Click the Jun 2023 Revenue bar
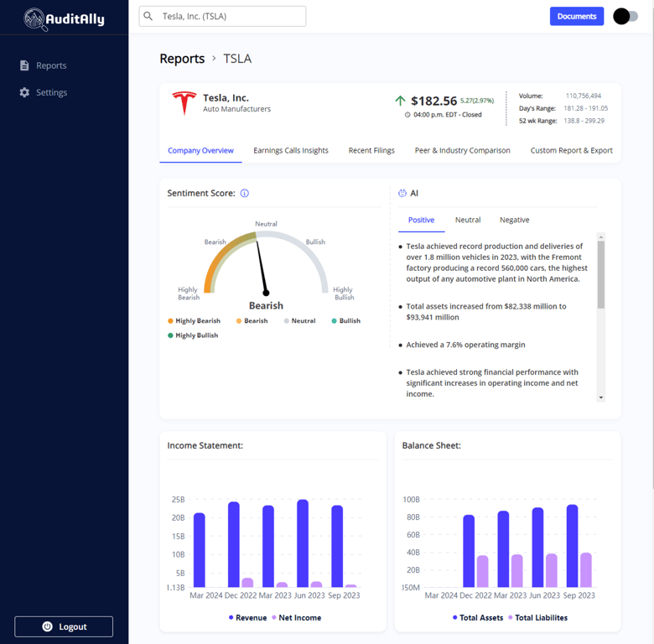Image resolution: width=654 pixels, height=644 pixels. [303, 543]
